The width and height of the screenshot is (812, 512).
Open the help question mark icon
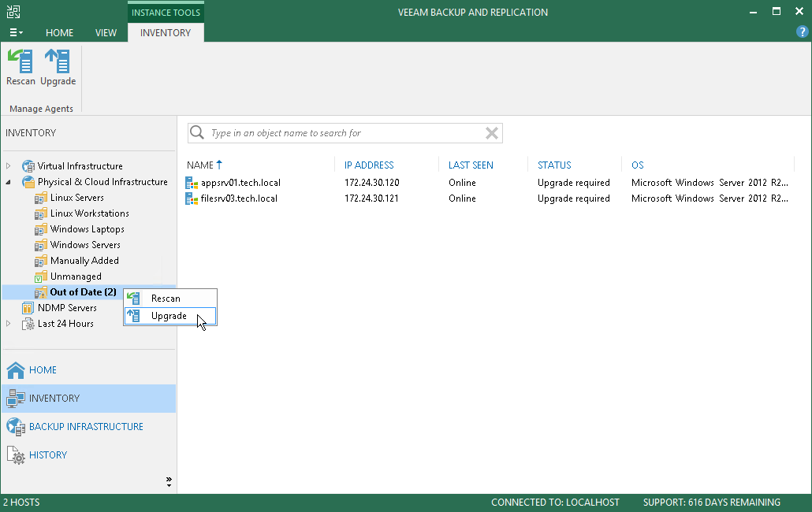point(802,32)
